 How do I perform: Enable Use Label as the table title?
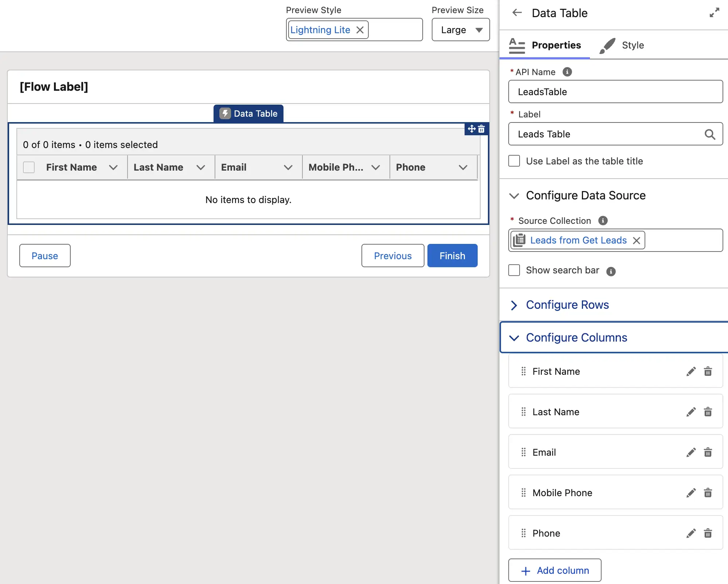[x=514, y=161]
